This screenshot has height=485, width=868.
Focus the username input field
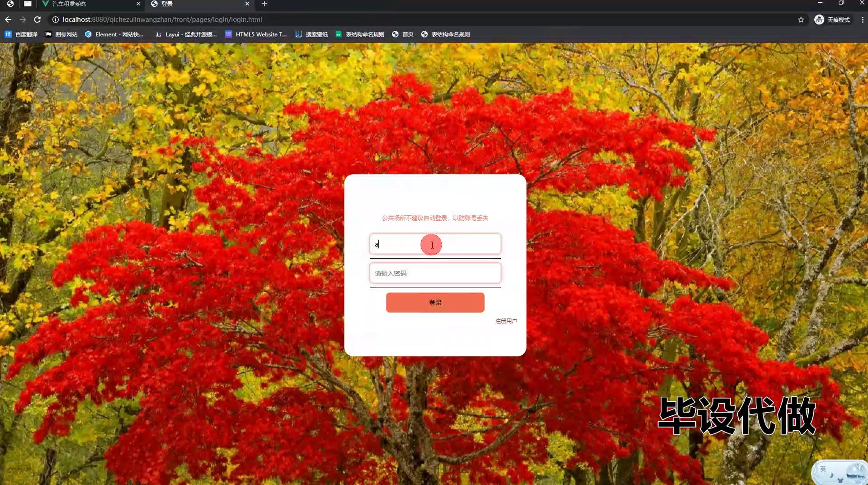point(435,244)
